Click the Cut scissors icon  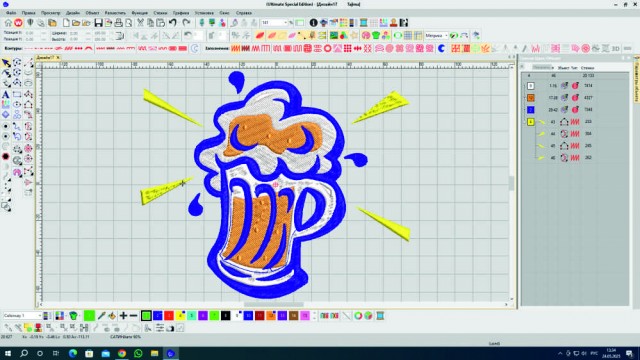pos(140,23)
